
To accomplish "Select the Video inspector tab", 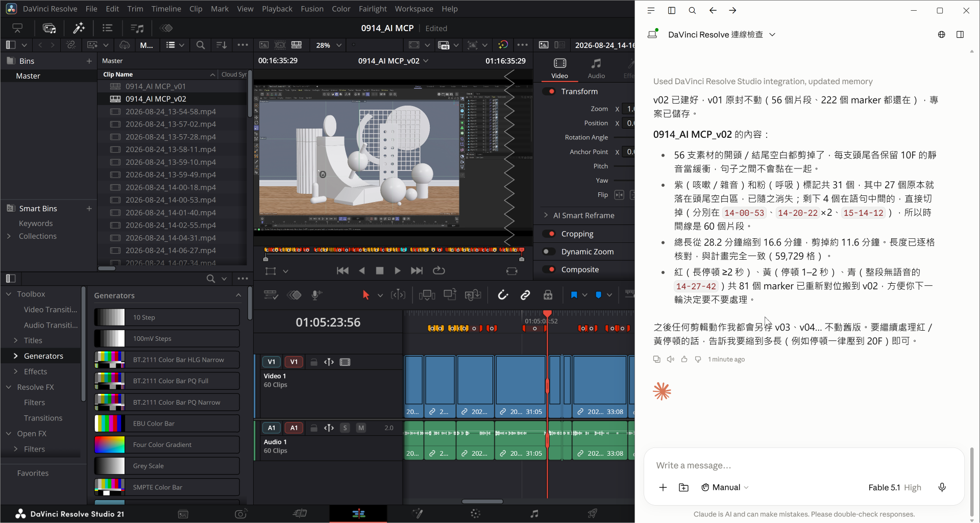I will [x=560, y=68].
